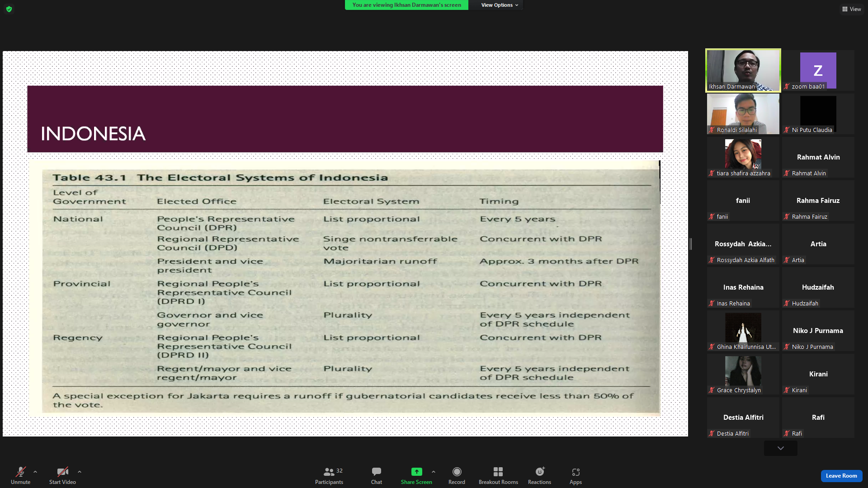Select Rafi's participant tile
Viewport: 868px width, 488px height.
point(818,418)
